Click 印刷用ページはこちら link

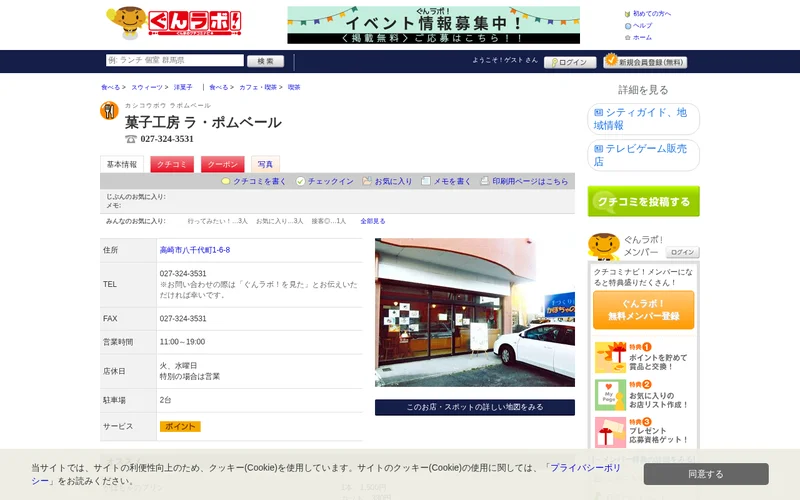pos(524,181)
